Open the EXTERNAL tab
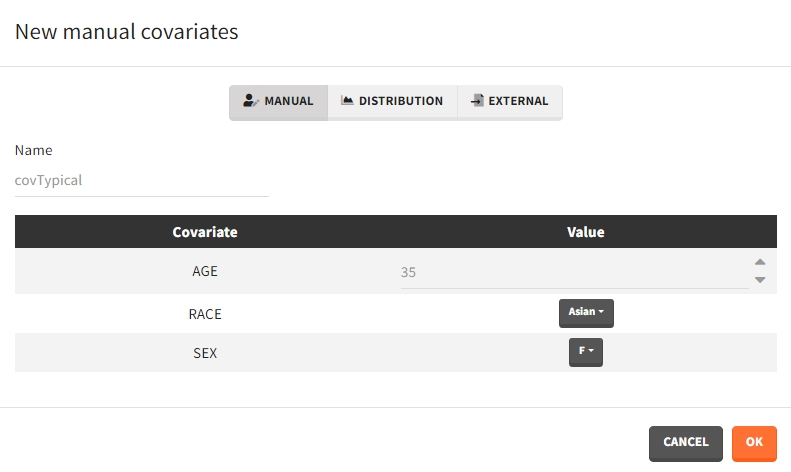This screenshot has width=791, height=472. coord(510,102)
